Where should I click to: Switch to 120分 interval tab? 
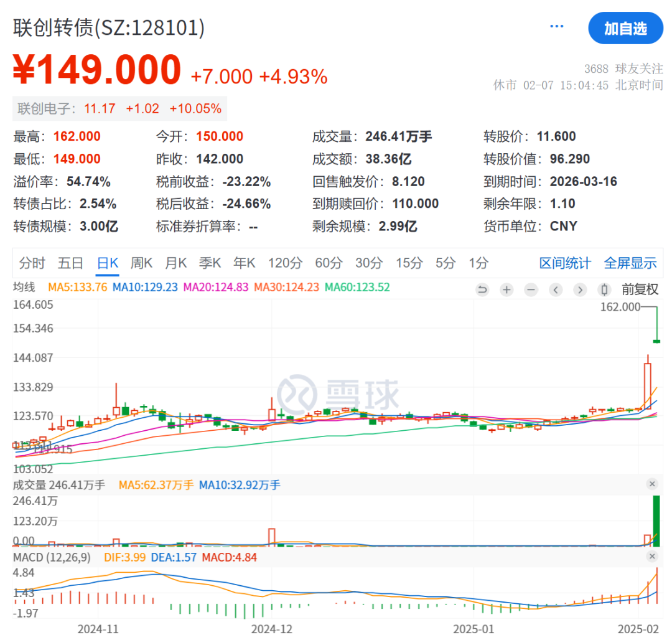(286, 263)
